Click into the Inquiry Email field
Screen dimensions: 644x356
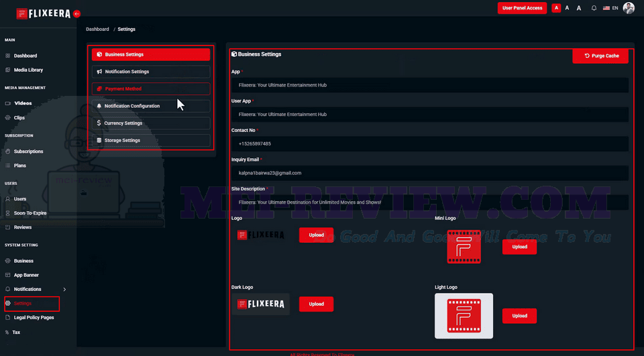[429, 173]
